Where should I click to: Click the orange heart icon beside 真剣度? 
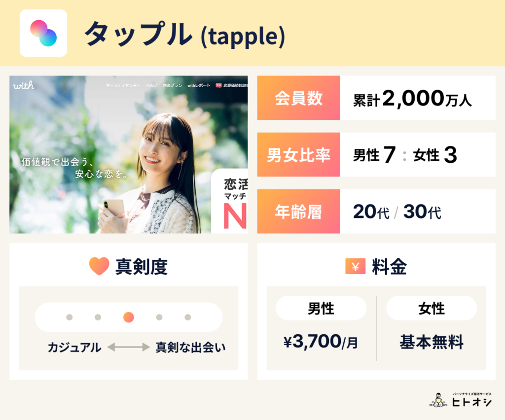pyautogui.click(x=99, y=266)
